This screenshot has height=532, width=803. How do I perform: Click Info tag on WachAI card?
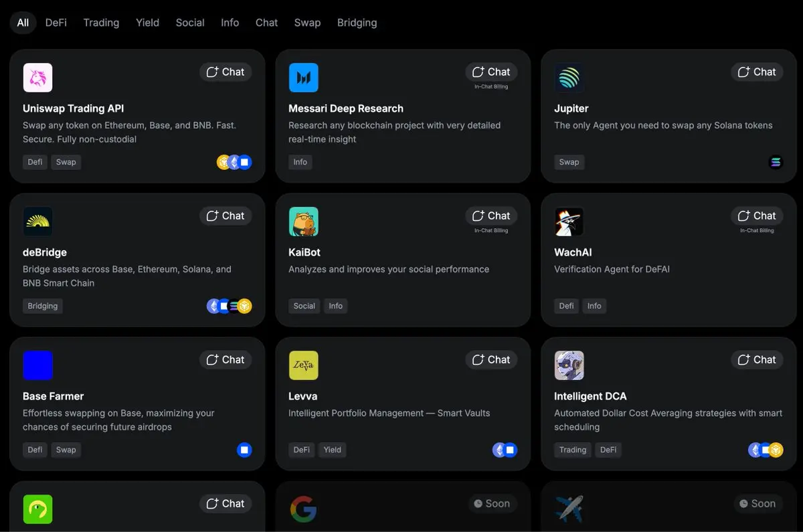point(594,306)
